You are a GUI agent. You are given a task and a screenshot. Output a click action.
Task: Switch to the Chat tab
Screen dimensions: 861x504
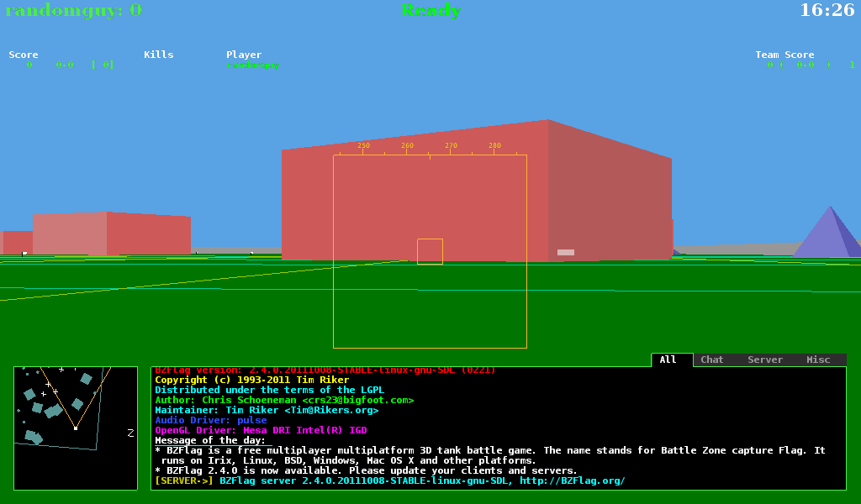(x=711, y=360)
